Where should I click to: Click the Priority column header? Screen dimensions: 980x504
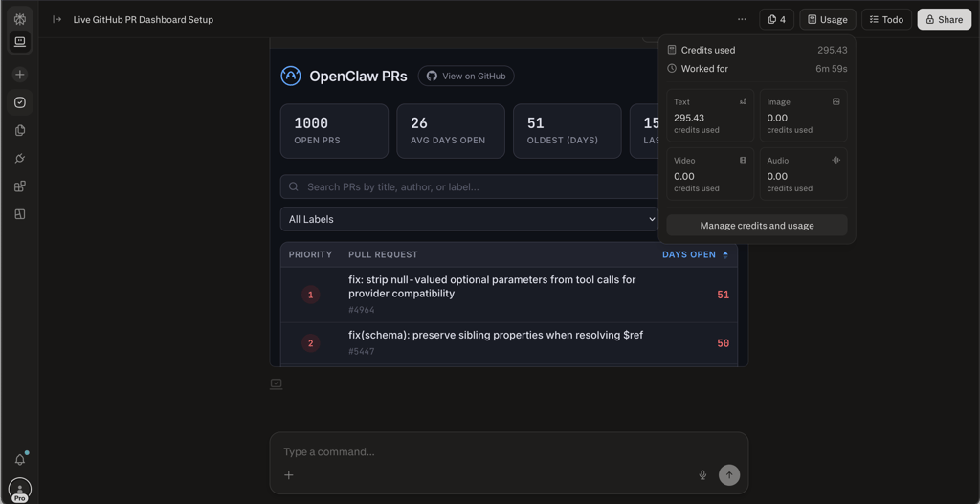point(311,254)
